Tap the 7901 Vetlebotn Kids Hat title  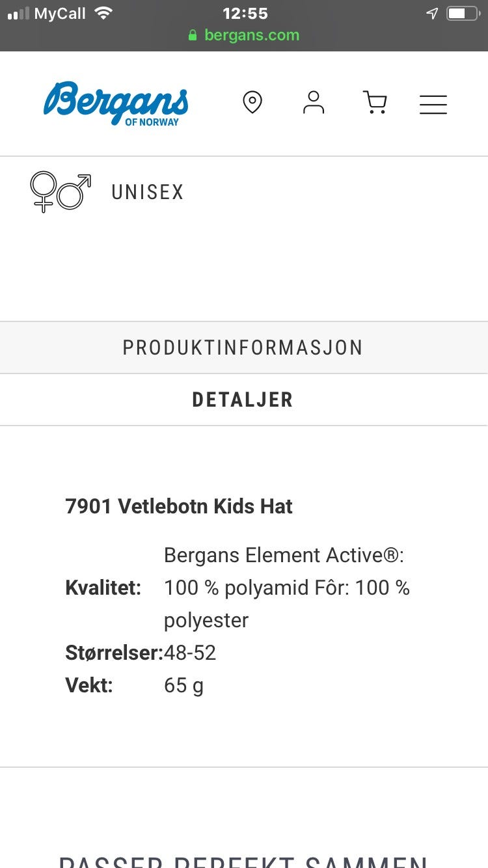coord(179,506)
